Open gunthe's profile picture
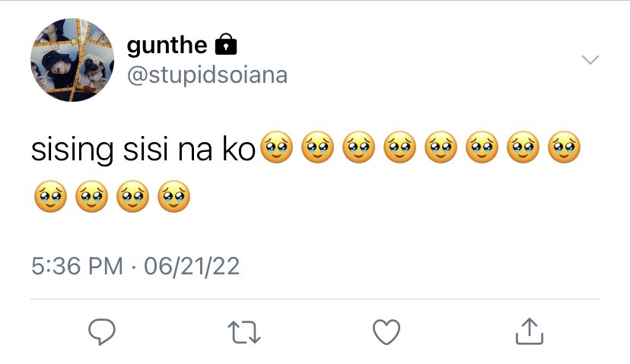Screen dimensions: 630x364 [x=72, y=60]
